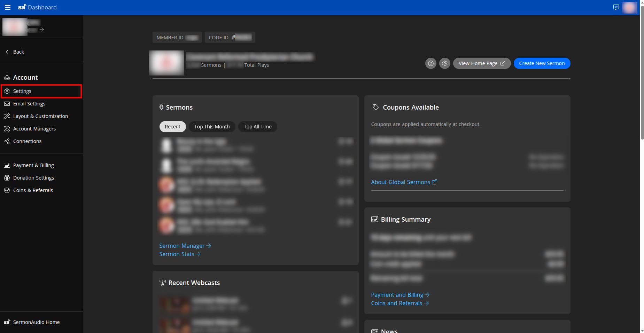Open the About Global Sermons link

point(404,182)
